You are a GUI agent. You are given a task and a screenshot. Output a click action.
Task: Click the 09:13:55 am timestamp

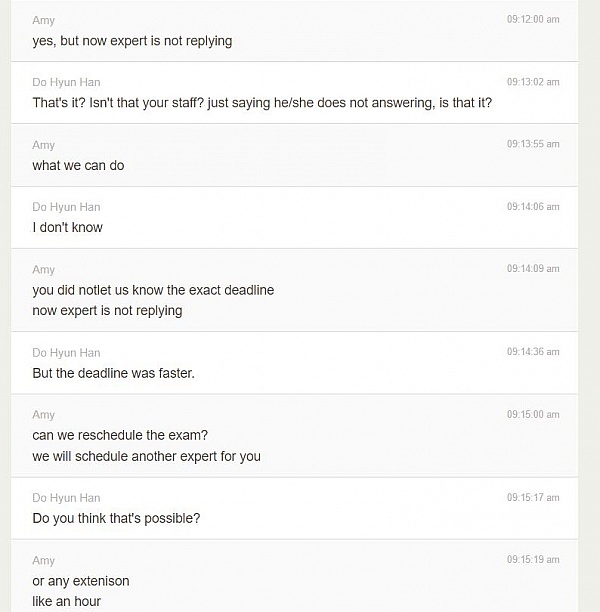click(x=532, y=145)
